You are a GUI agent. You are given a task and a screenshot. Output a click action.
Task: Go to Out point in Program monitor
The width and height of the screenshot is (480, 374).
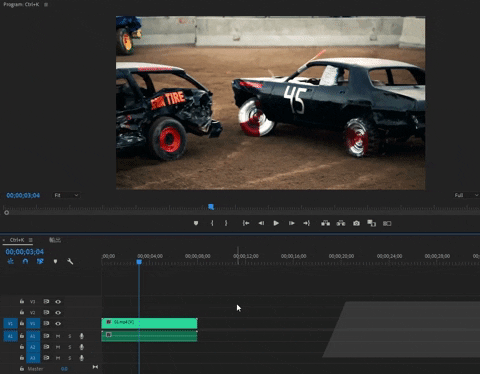point(307,223)
